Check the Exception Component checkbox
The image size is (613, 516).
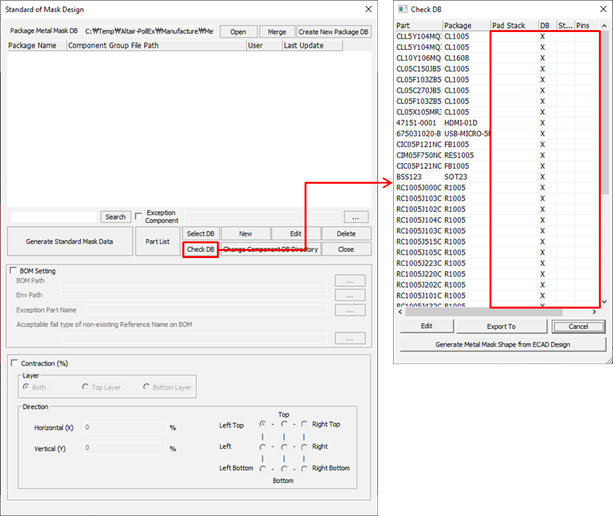click(138, 215)
